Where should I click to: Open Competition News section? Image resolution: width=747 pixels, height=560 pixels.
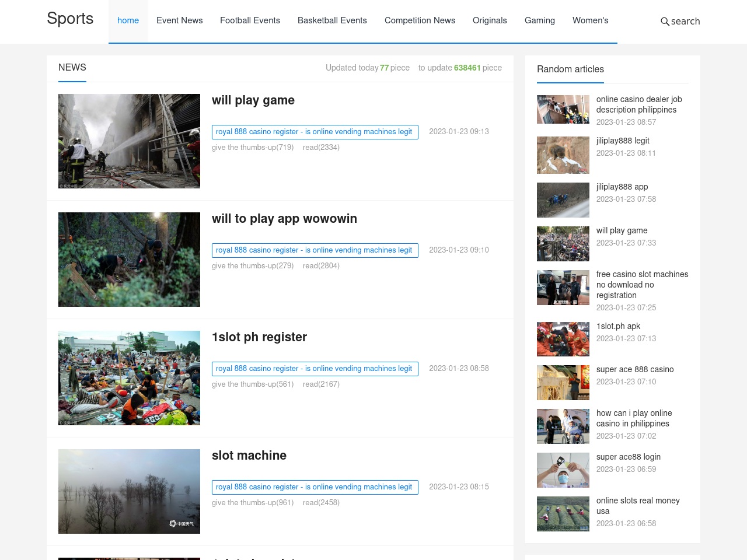coord(420,20)
